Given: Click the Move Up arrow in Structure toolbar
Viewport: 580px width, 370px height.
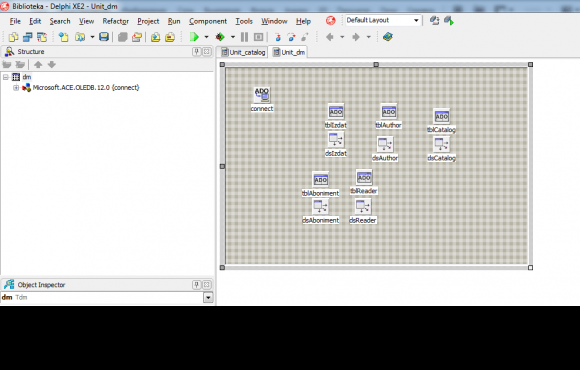Looking at the screenshot, I should (38, 64).
